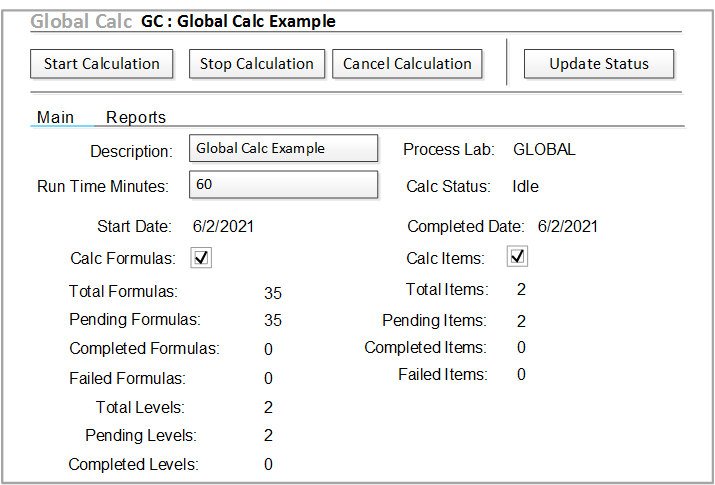Click into the Run Time Minutes field
715x485 pixels.
(284, 185)
